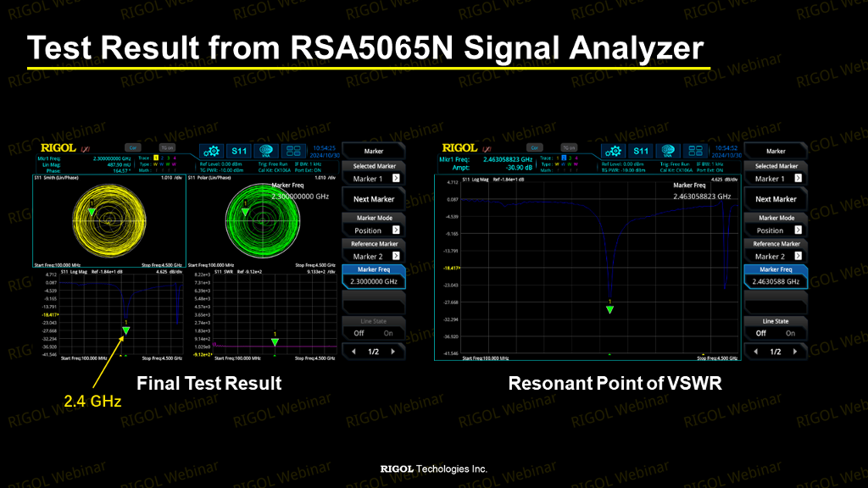
Task: Activate the S11 Smith chart window
Action: point(109,221)
